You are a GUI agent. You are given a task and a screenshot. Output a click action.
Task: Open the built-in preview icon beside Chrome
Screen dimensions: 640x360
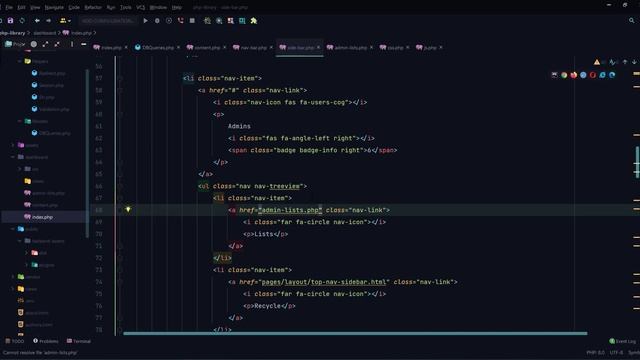click(554, 75)
